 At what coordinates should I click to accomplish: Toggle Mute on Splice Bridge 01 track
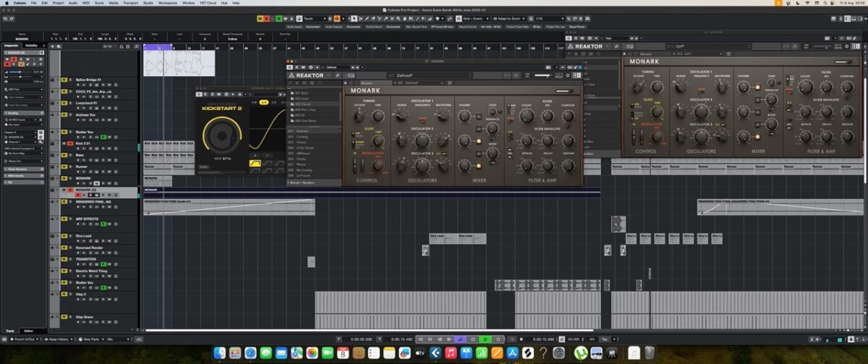(x=64, y=80)
